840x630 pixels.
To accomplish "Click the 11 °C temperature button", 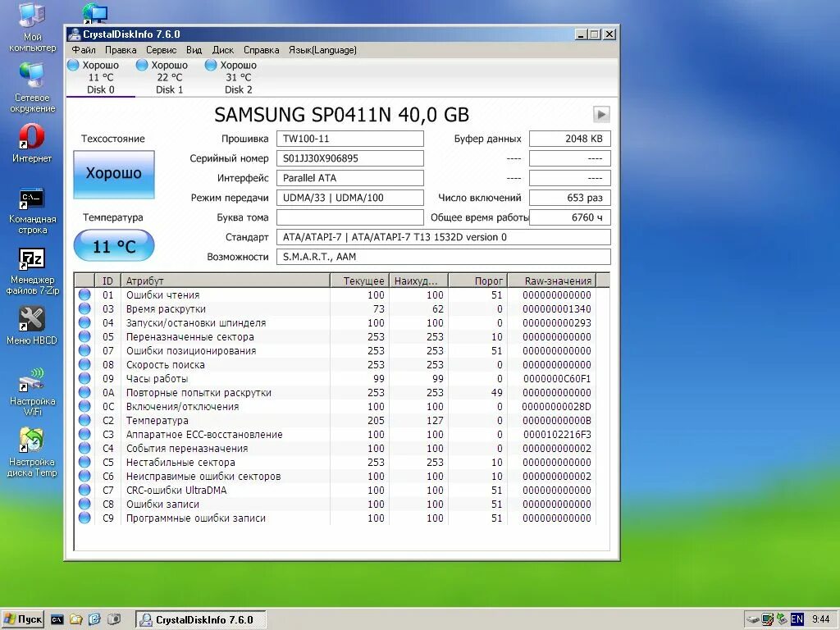I will 114,246.
